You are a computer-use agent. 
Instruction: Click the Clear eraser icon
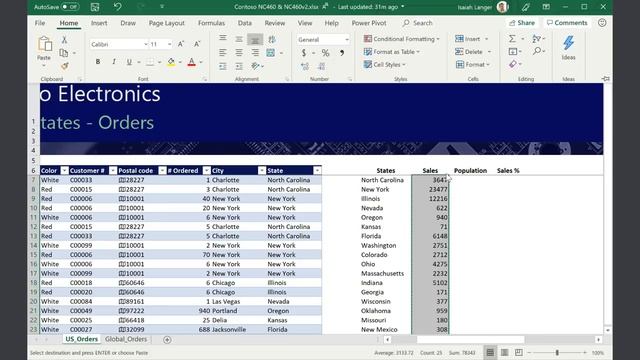point(513,64)
